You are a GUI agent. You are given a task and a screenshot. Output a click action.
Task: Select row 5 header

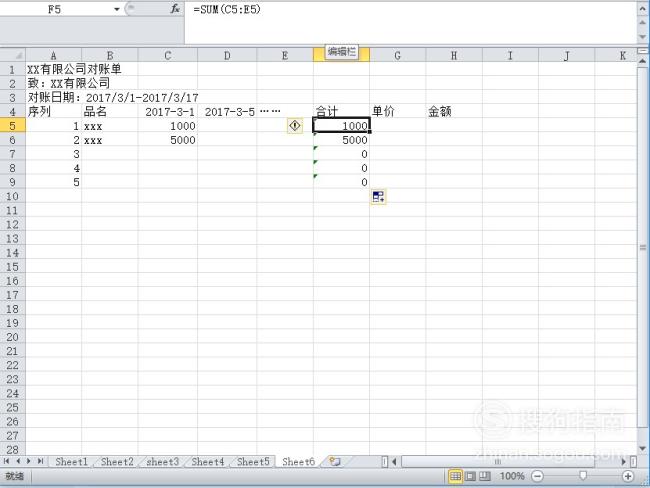(x=12, y=126)
